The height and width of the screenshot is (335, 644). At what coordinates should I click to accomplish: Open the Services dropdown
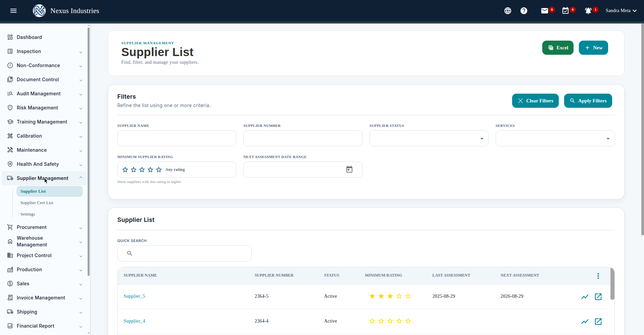click(555, 138)
